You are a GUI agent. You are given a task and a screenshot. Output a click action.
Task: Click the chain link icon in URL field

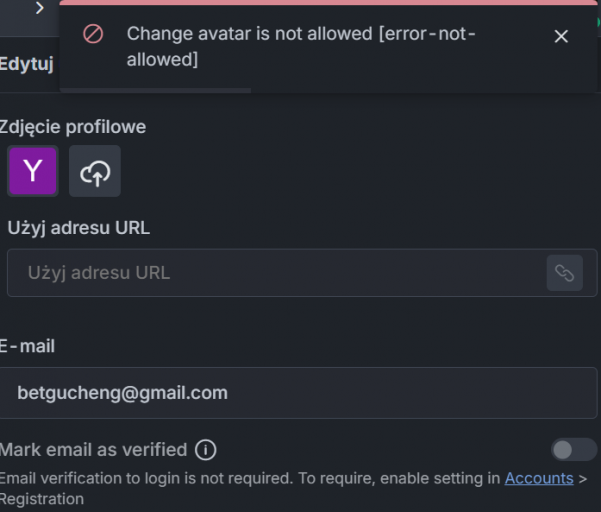[565, 273]
